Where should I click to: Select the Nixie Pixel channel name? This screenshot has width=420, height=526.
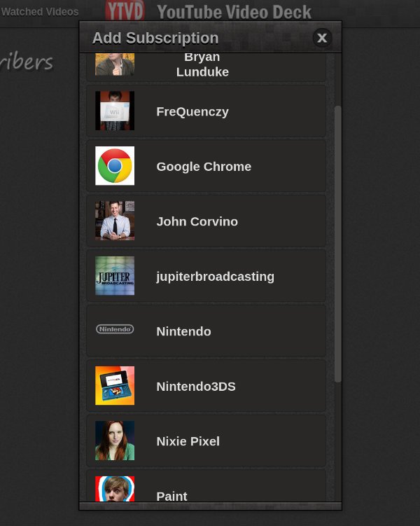188,441
